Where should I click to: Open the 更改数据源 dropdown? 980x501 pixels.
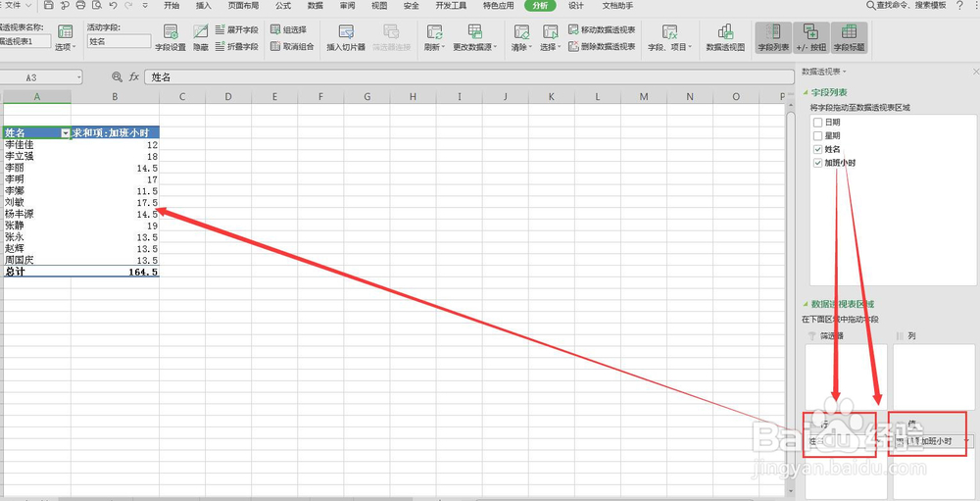tap(475, 47)
